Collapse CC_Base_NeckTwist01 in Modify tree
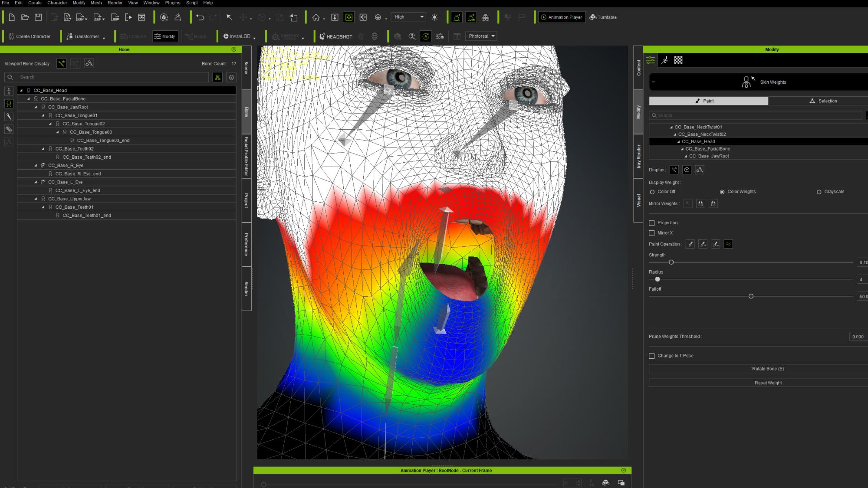Viewport: 868px width, 488px height. click(671, 128)
